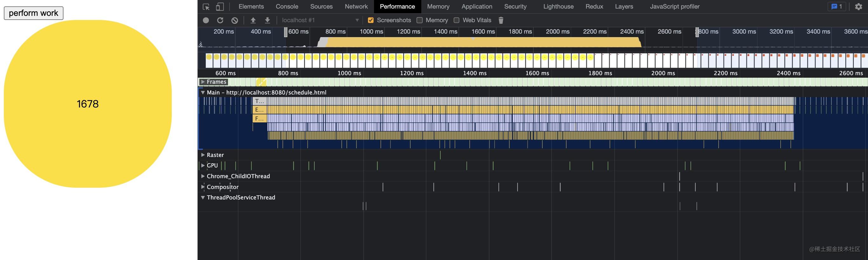The height and width of the screenshot is (260, 868).
Task: Collapse the Main thread track
Action: (203, 93)
